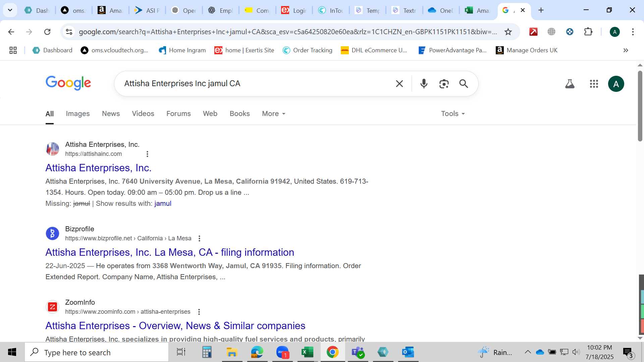Click the magnifier search button
The height and width of the screenshot is (362, 644).
[x=464, y=83]
